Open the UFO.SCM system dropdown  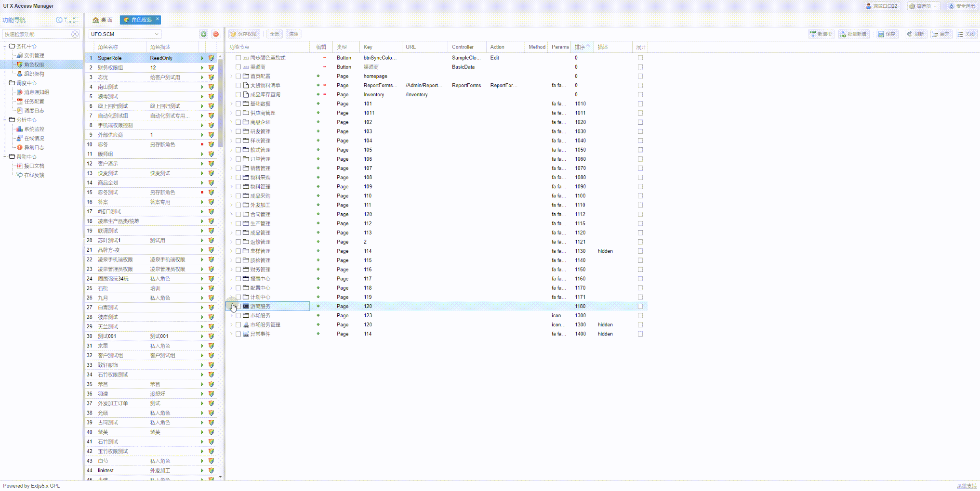tap(157, 34)
